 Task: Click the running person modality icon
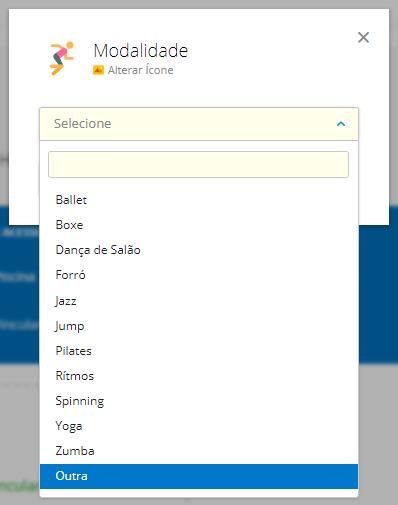point(62,58)
